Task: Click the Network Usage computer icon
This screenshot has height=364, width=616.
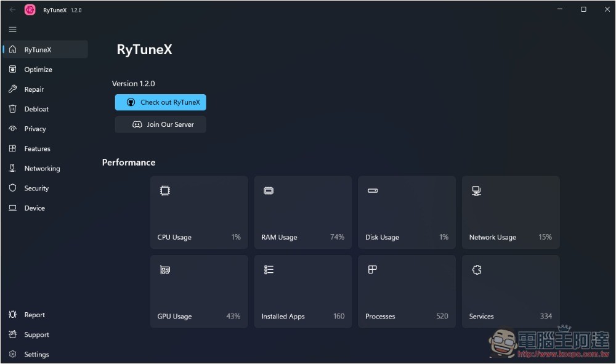Action: [476, 191]
